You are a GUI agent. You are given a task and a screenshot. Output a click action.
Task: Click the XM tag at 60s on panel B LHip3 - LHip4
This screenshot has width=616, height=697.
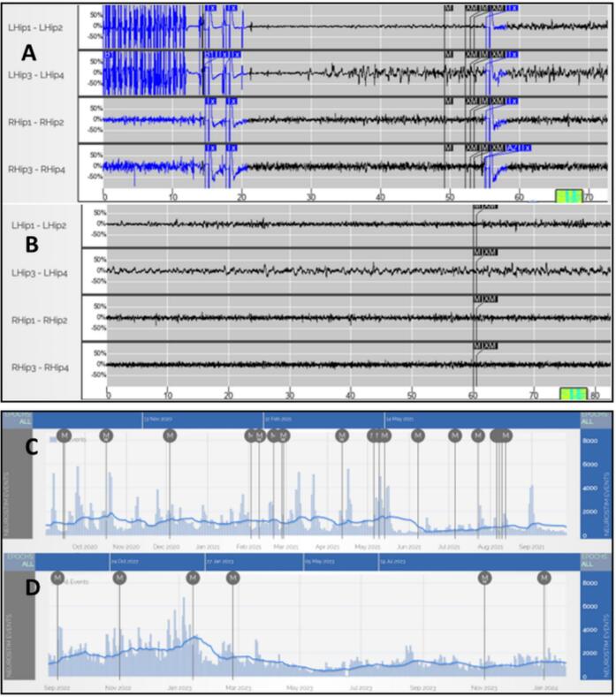[x=491, y=253]
